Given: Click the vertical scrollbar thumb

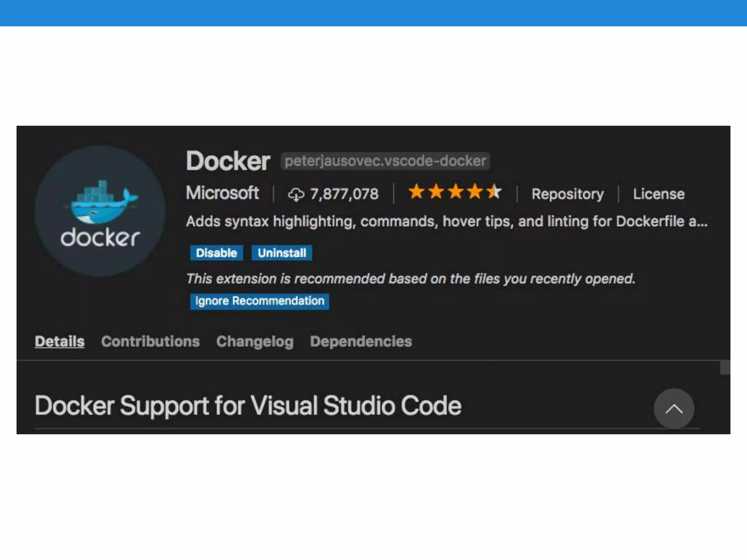Looking at the screenshot, I should point(725,367).
